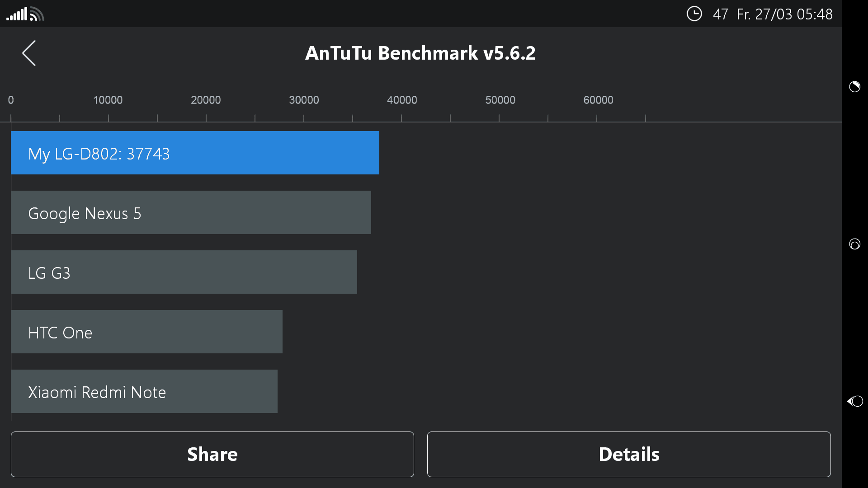Select the Google Nexus 5 bar
The width and height of the screenshot is (868, 488).
point(191,212)
